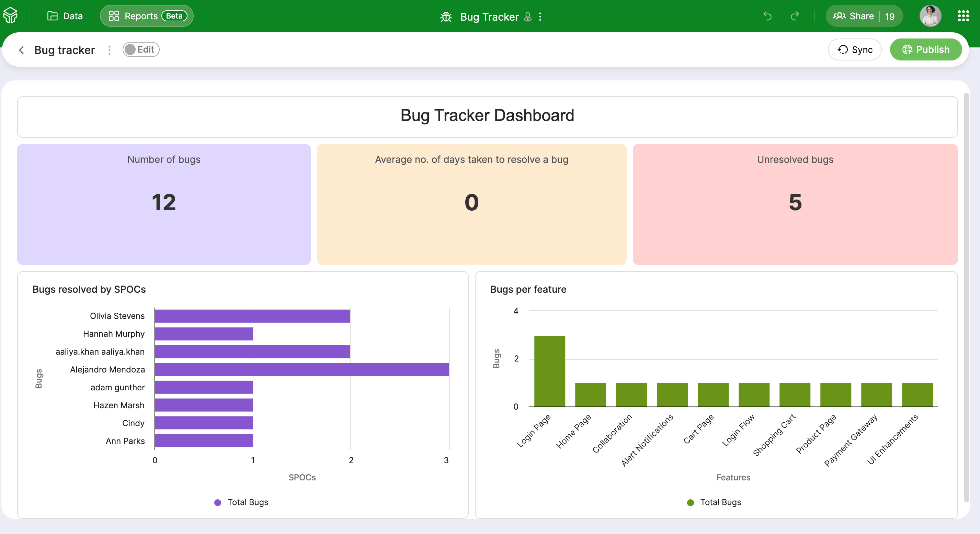Click the Ann Parks bar
The width and height of the screenshot is (980, 534).
click(204, 441)
